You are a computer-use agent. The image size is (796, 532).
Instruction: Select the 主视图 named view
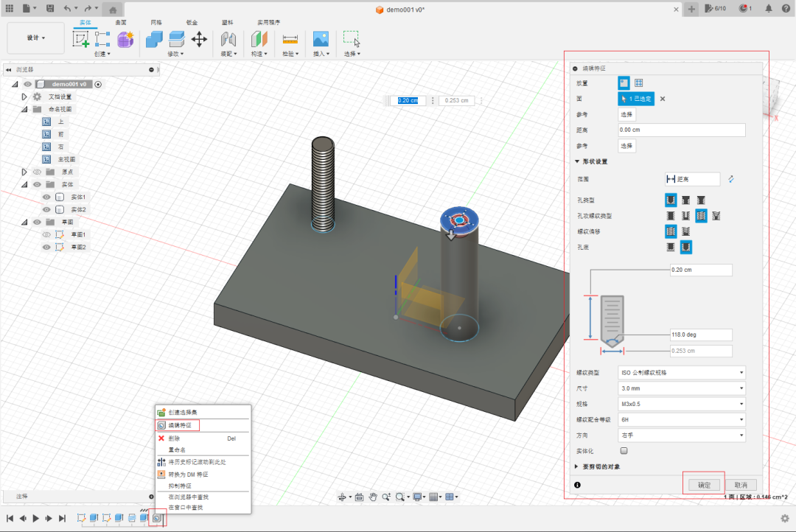[67, 159]
